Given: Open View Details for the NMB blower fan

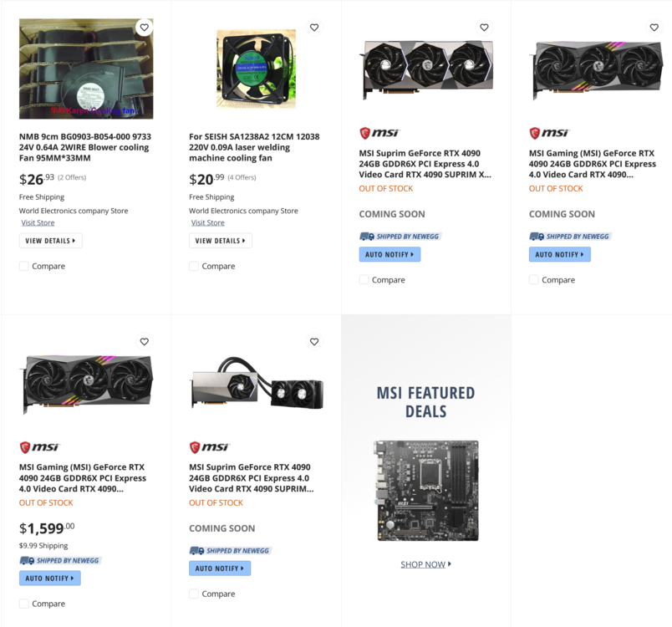Looking at the screenshot, I should 50,241.
